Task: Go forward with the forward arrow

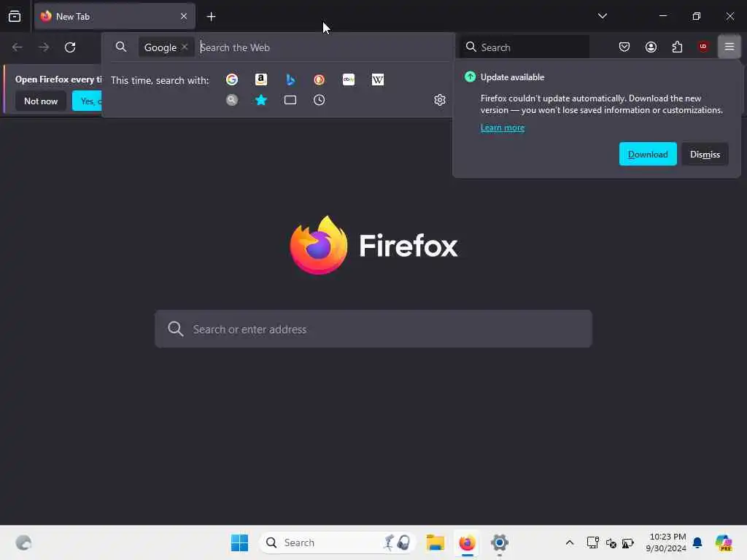Action: [44, 47]
